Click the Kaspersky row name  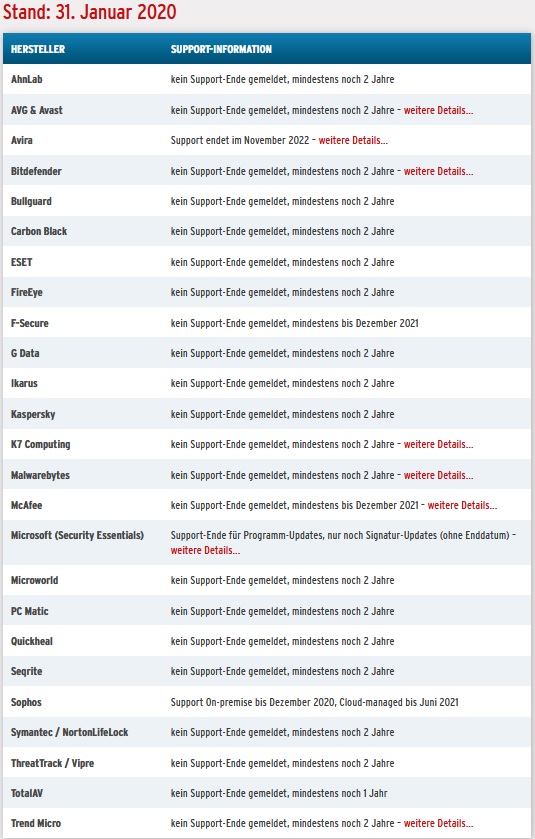click(x=33, y=414)
